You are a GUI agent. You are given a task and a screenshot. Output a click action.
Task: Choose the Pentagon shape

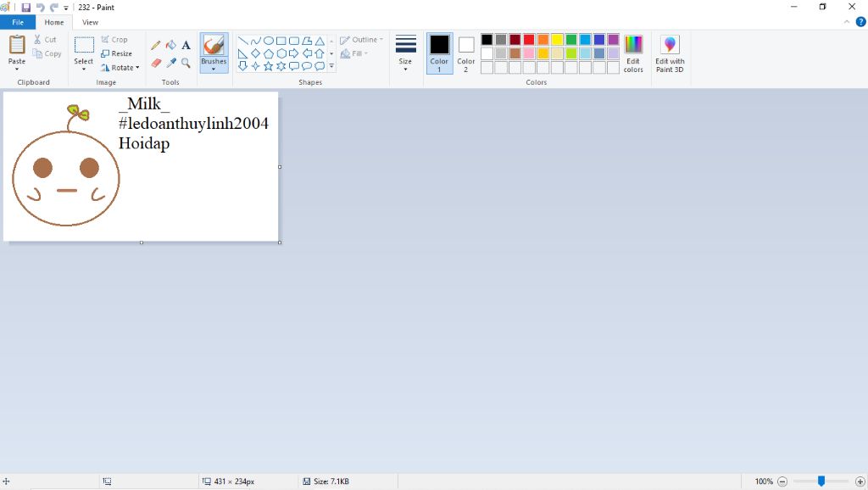(x=269, y=53)
